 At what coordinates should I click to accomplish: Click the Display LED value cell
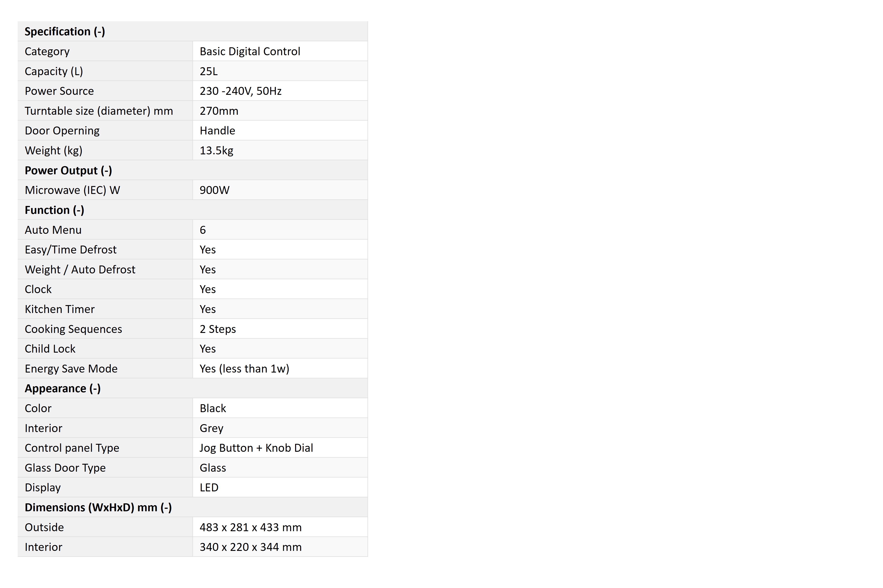tap(280, 488)
